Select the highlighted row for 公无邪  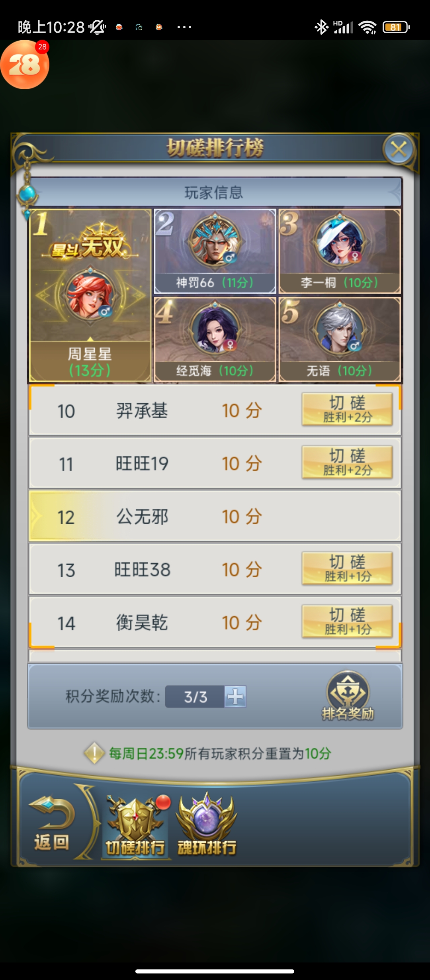pyautogui.click(x=215, y=516)
